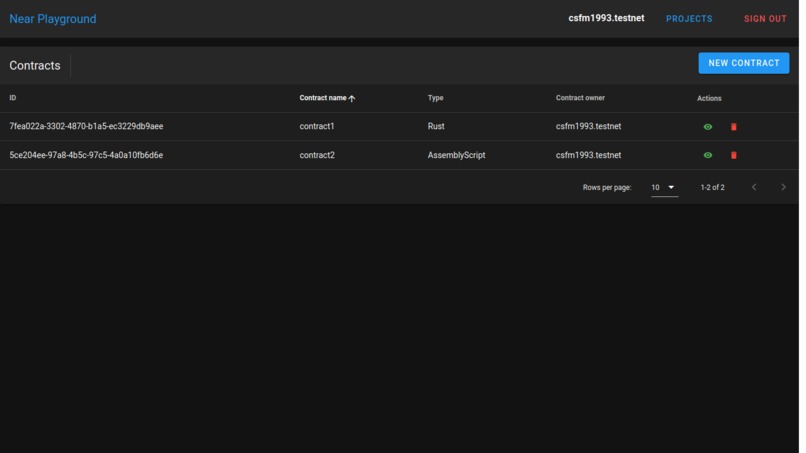Open the Near Playground home link

click(x=52, y=19)
